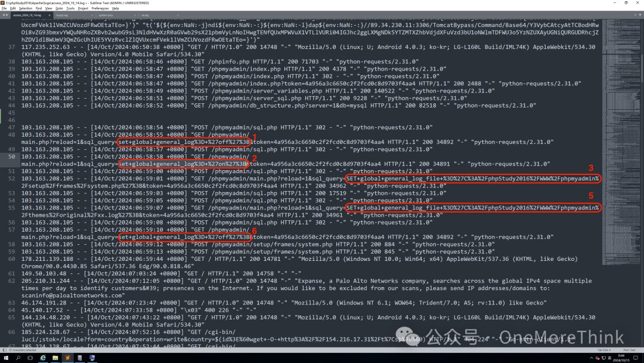Click line number 62 in the gutter
The height and width of the screenshot is (363, 644).
[x=11, y=281]
